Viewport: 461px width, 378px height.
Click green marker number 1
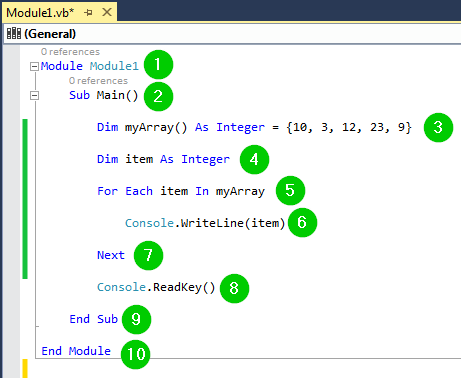[x=158, y=65]
